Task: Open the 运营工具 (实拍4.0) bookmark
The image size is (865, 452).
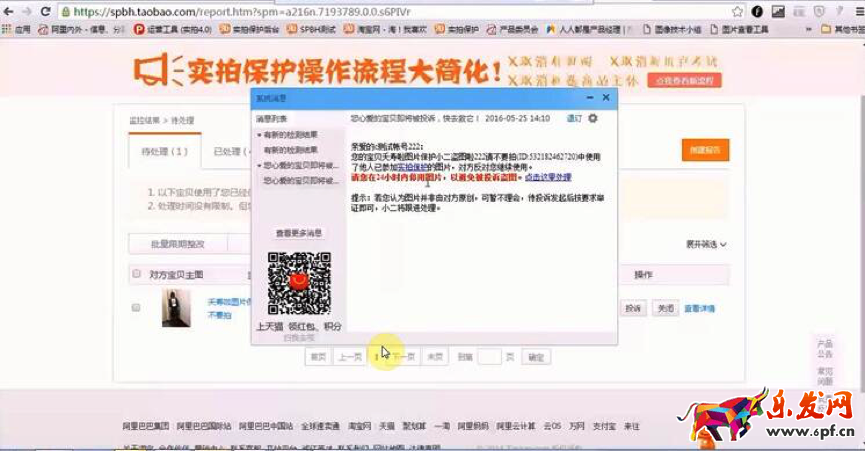Action: (173, 29)
